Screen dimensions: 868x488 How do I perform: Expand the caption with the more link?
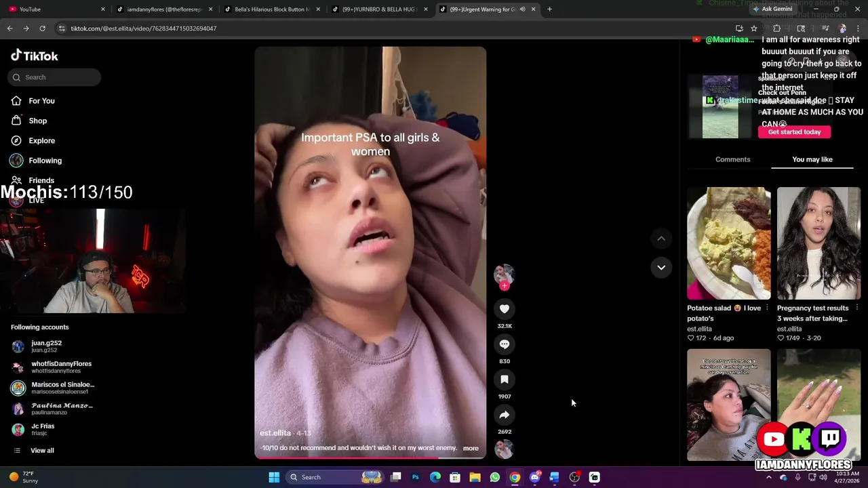pyautogui.click(x=471, y=448)
